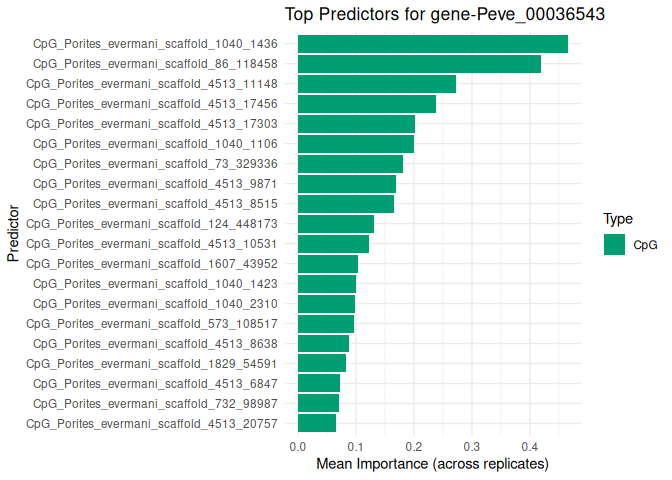Viewport: 672px width, 480px height.
Task: Click the bar for scaffold_124_448173
Action: point(335,223)
